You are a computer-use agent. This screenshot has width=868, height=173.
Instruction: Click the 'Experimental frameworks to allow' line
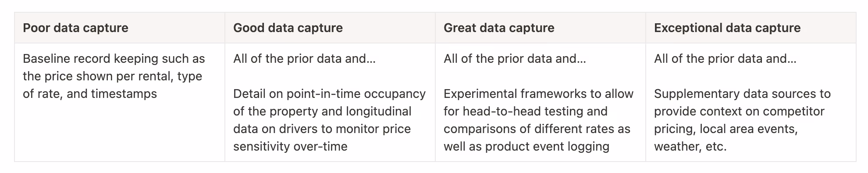click(x=538, y=94)
